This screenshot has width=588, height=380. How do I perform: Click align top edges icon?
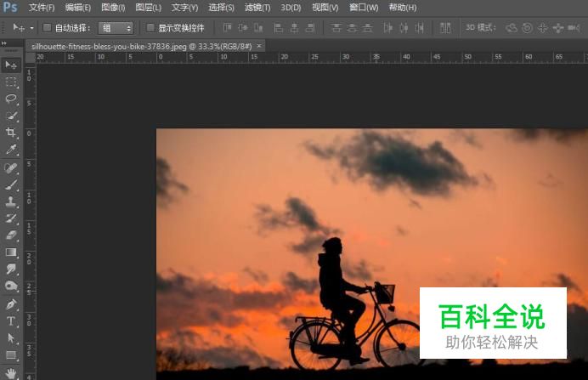(227, 28)
